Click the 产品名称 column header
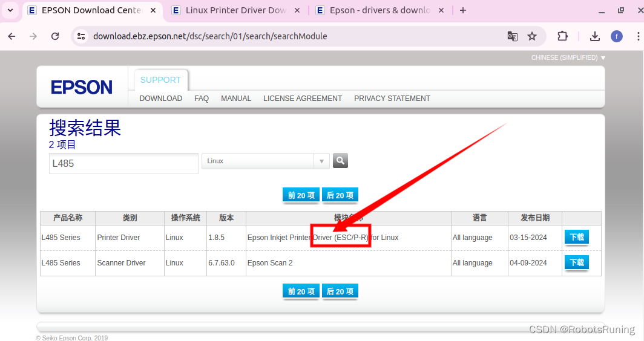 click(x=68, y=218)
